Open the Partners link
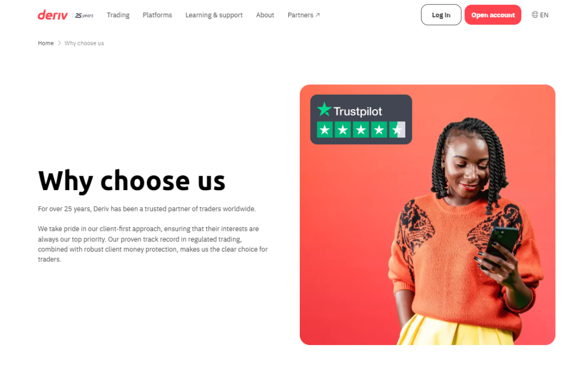 pyautogui.click(x=304, y=15)
